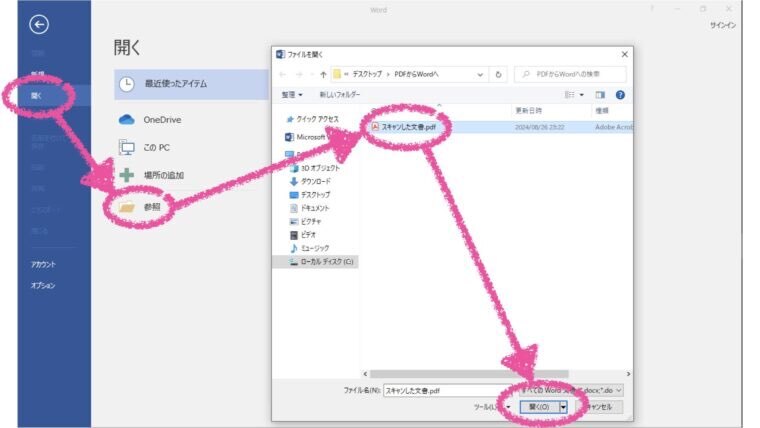Select デスクトップ in the navigation tree
Screen dimensions: 760x428
[x=316, y=195]
